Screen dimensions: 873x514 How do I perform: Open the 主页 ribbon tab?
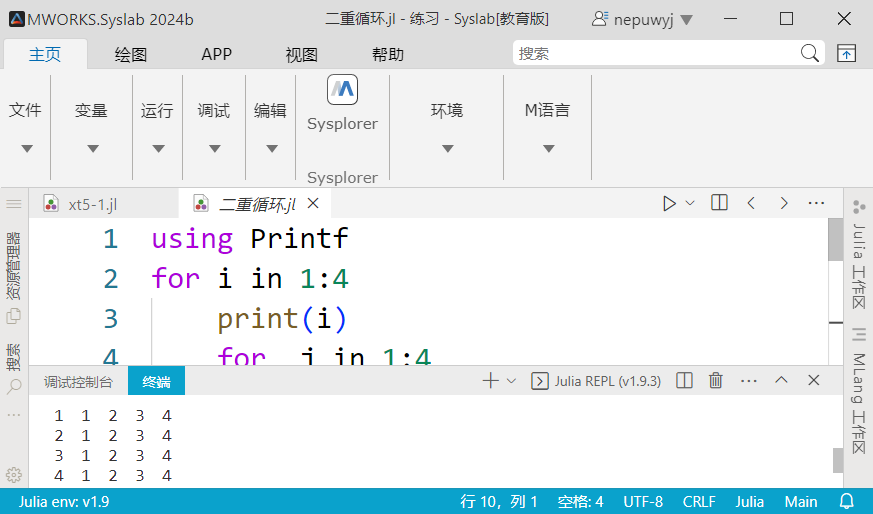(45, 55)
